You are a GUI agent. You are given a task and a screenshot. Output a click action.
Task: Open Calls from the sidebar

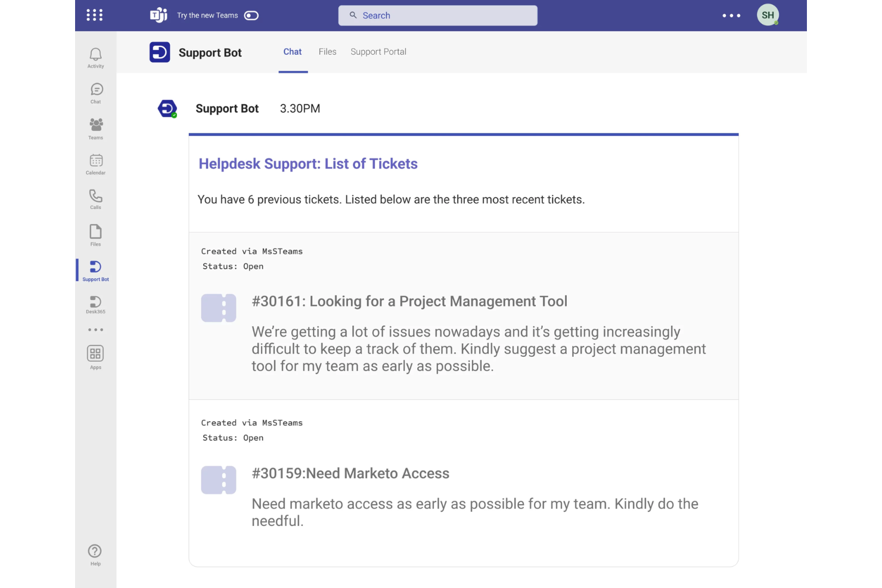click(96, 198)
